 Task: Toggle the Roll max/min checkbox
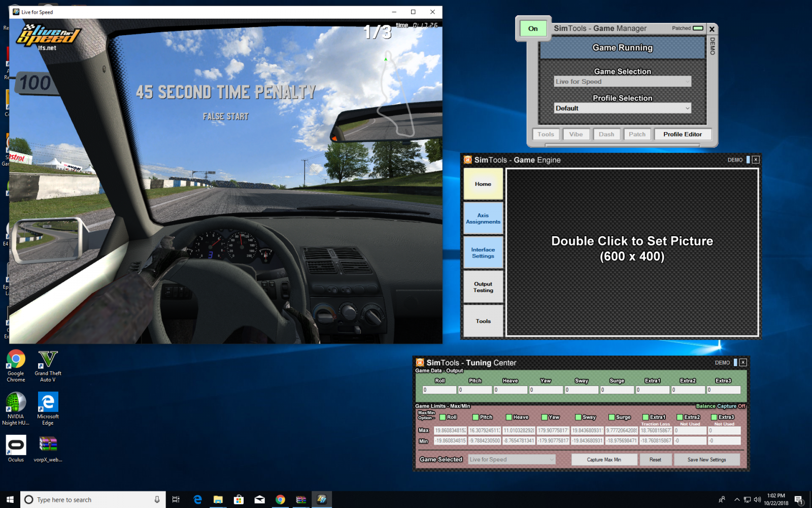(x=443, y=417)
